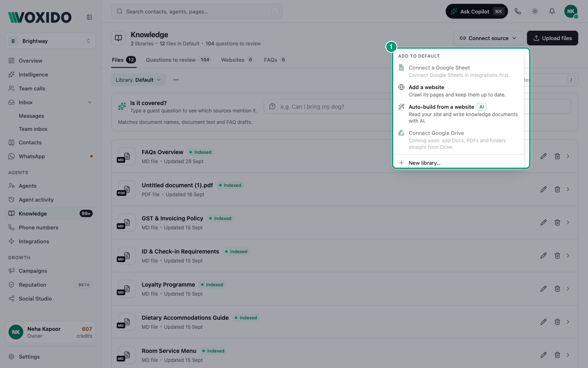Switch to the FAQs tab
The width and height of the screenshot is (588, 368).
[x=275, y=60]
